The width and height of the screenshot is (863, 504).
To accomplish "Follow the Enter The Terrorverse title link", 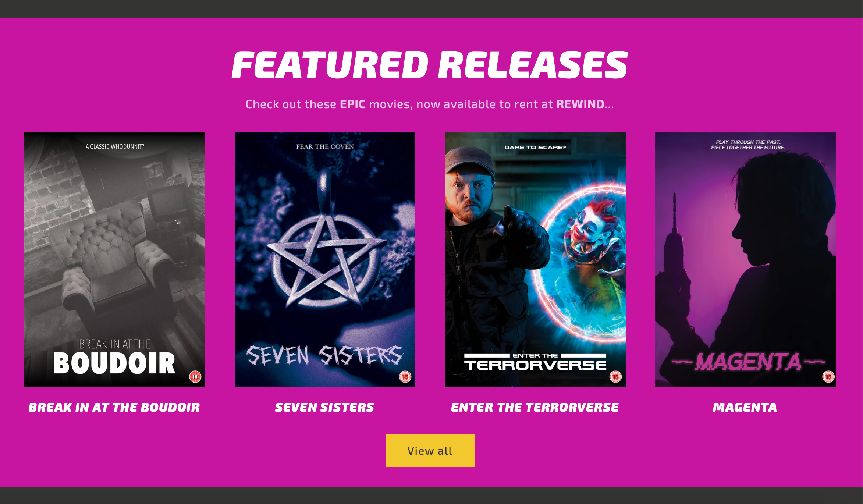I will pos(535,407).
